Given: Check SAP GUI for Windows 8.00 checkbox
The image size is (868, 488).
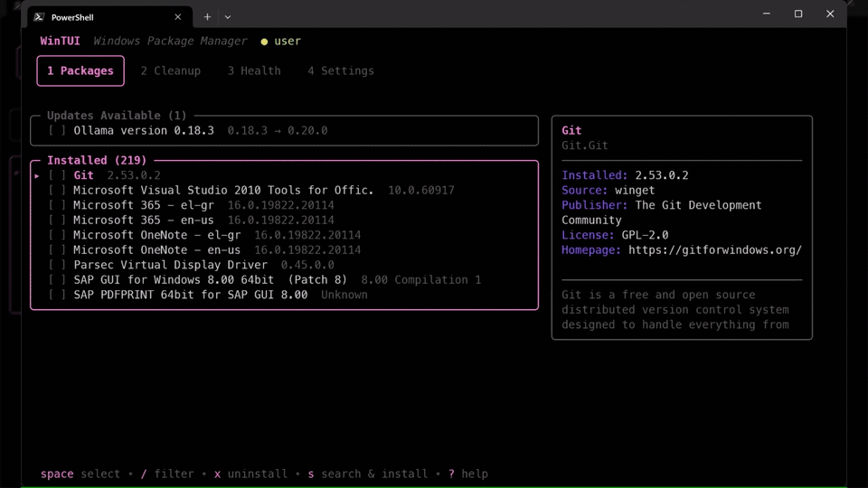Looking at the screenshot, I should [57, 280].
